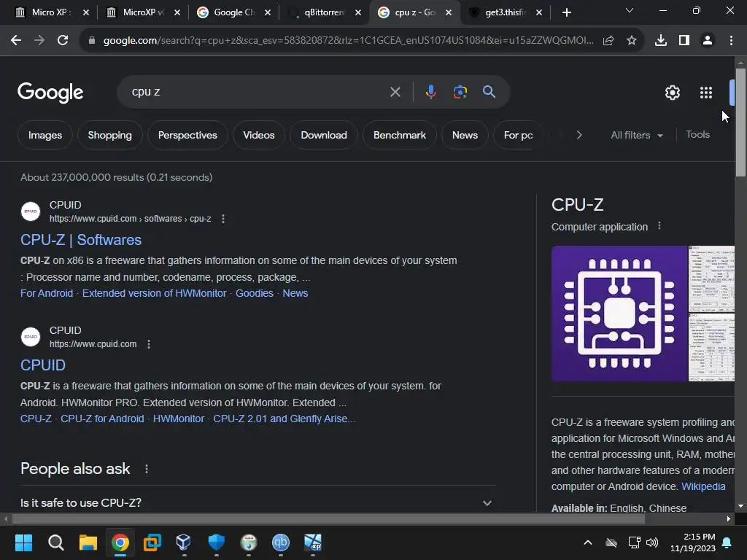747x560 pixels.
Task: Open more options for cpuid.com result
Action: [149, 344]
